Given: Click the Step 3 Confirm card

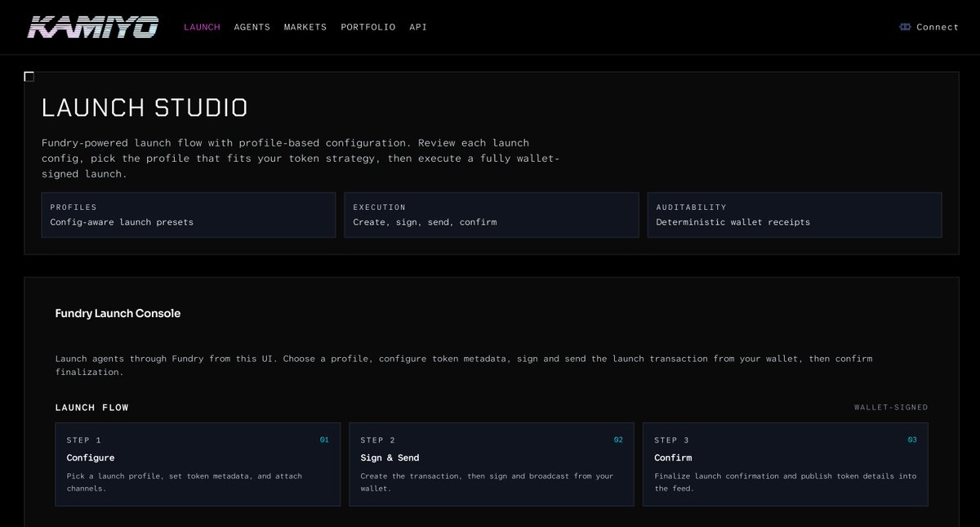Looking at the screenshot, I should tap(786, 464).
